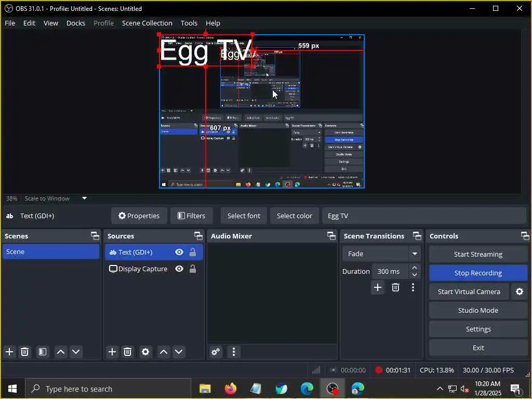This screenshot has height=399, width=532.
Task: Undock the Scenes panel
Action: [x=95, y=236]
